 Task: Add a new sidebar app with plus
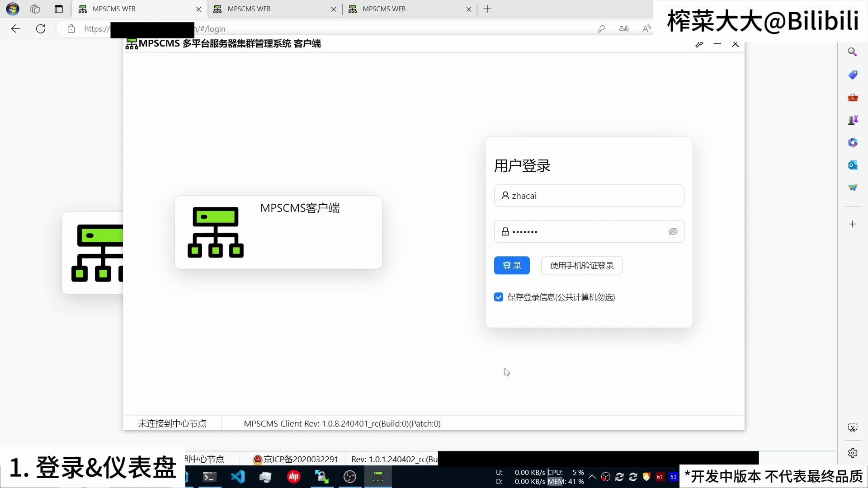(x=853, y=224)
